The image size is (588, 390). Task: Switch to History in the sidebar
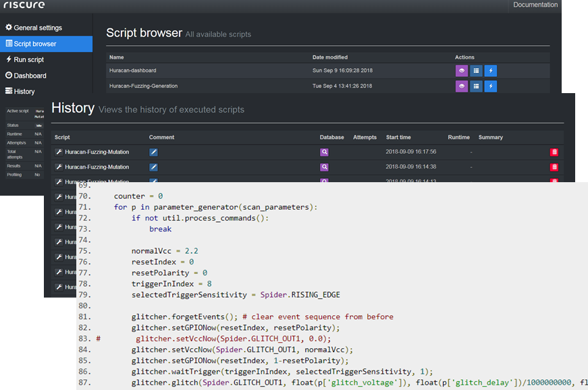[x=24, y=91]
